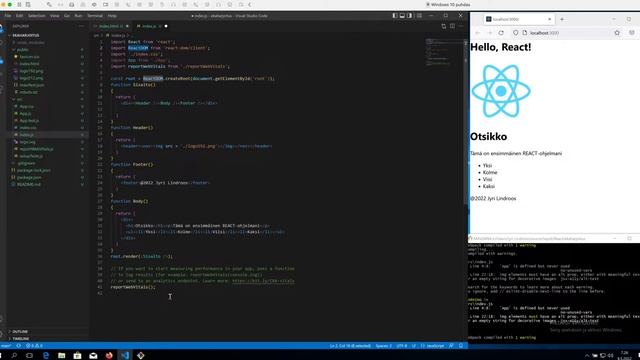The width and height of the screenshot is (640, 360).
Task: Open .gitignore in Explorer
Action: tap(27, 163)
